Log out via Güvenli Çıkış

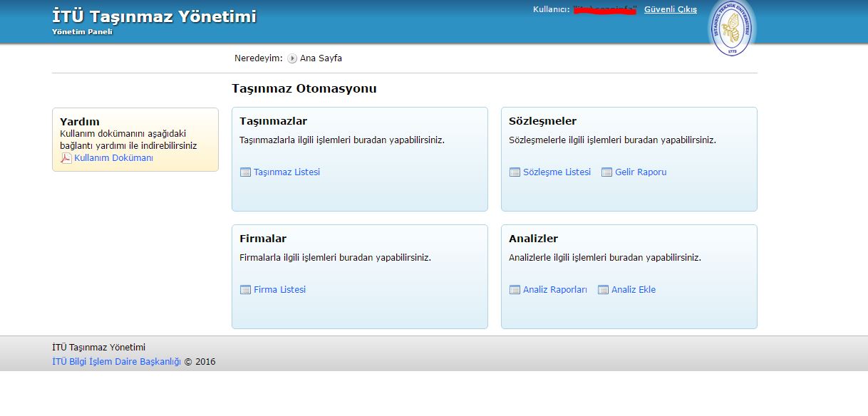tap(671, 10)
